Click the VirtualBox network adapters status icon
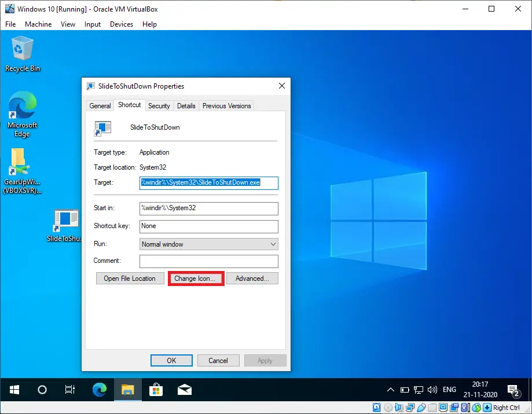Viewport: 532px width, 414px height. pos(410,407)
